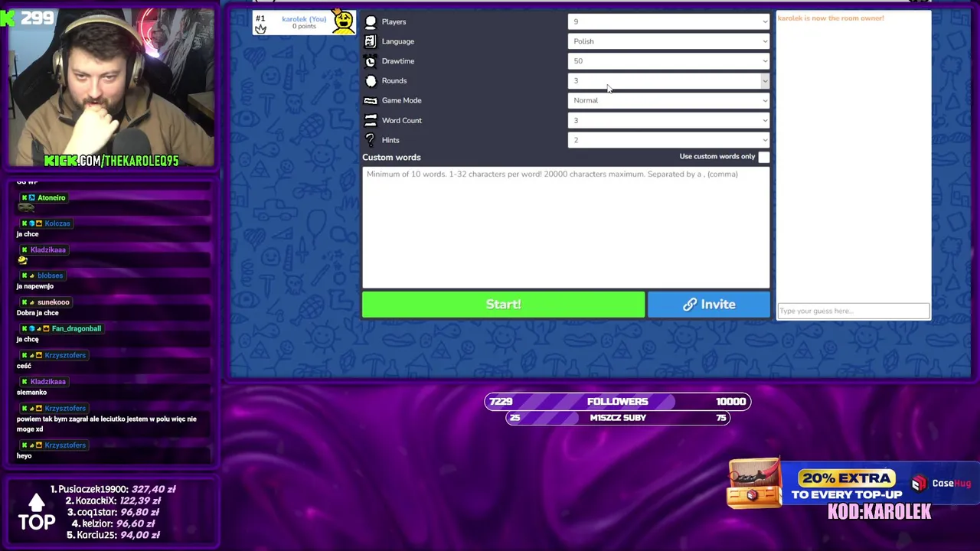Click the 'heyo' chat message
980x551 pixels.
24,456
